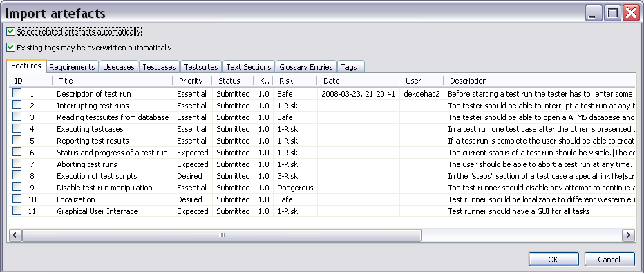644x274 pixels.
Task: Open the Requirements tab
Action: 73,67
